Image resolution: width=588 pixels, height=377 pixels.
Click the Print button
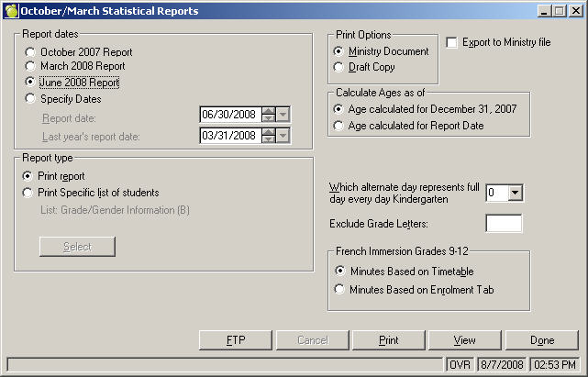point(389,340)
